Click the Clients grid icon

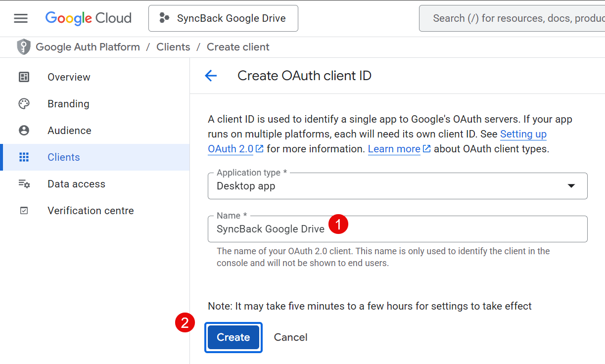(24, 157)
